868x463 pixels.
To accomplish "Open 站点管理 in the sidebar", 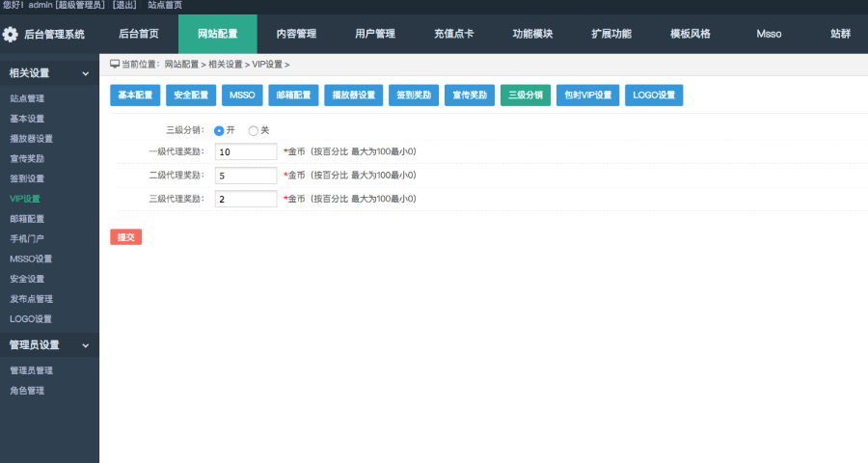I will pyautogui.click(x=27, y=98).
